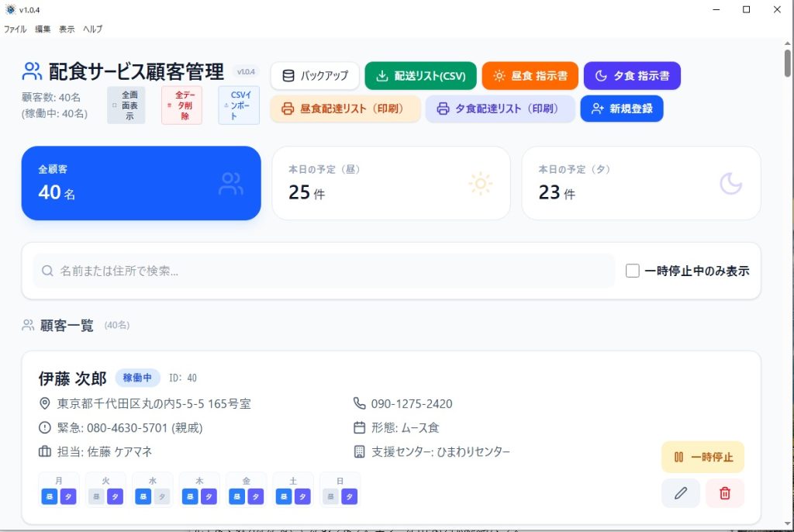Click the vertical scrollbar thumb
Screen dimensions: 794x532
point(788,62)
